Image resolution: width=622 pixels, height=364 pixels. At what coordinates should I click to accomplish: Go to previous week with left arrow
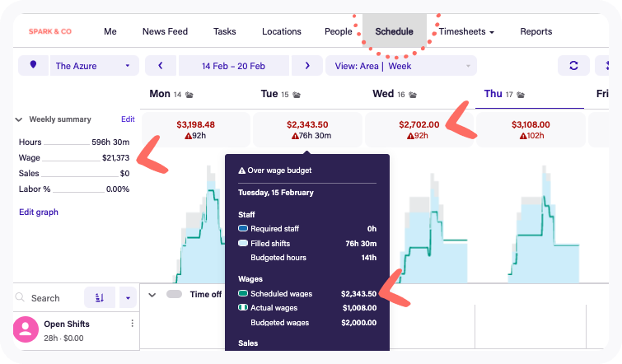pyautogui.click(x=160, y=65)
